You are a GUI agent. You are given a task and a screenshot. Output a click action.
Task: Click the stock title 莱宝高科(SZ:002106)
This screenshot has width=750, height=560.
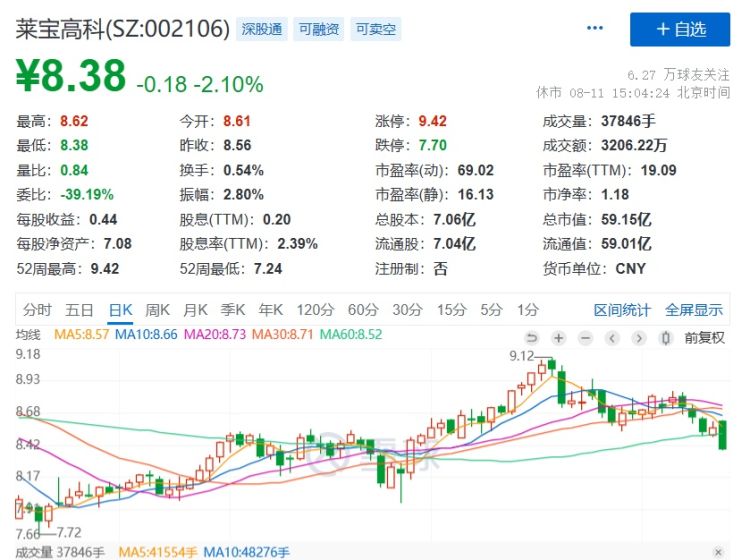122,29
